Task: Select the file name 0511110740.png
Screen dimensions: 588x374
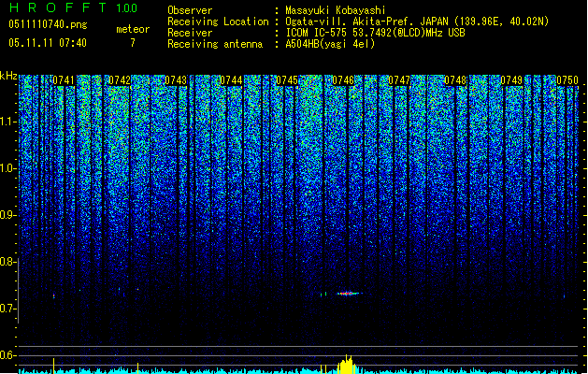Action: pos(48,24)
